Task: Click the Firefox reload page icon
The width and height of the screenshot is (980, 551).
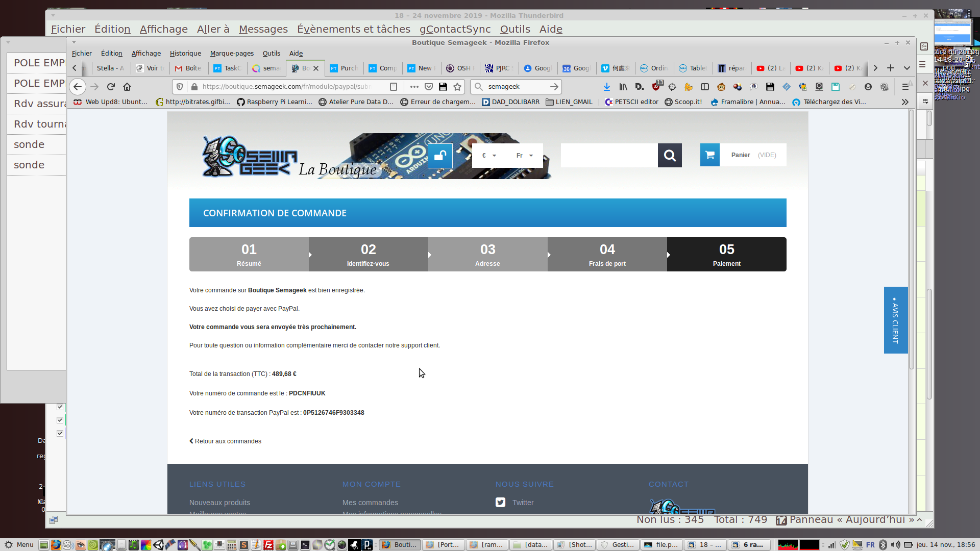Action: pos(111,87)
